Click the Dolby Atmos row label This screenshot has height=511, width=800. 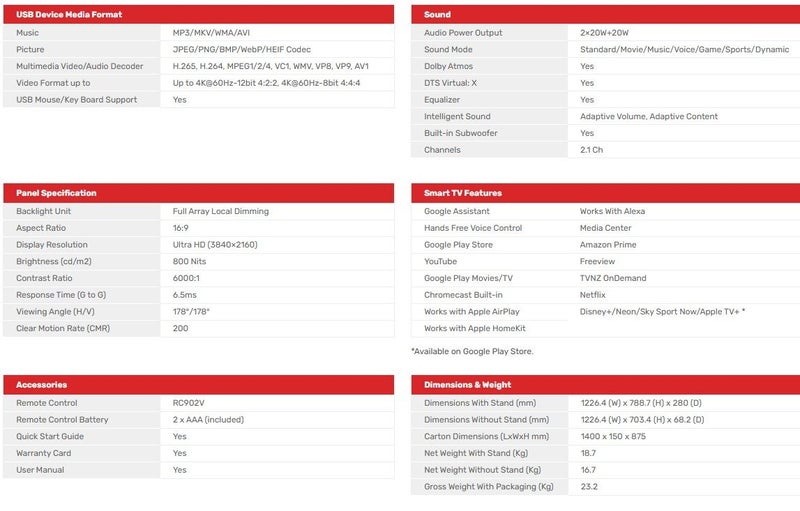point(450,66)
